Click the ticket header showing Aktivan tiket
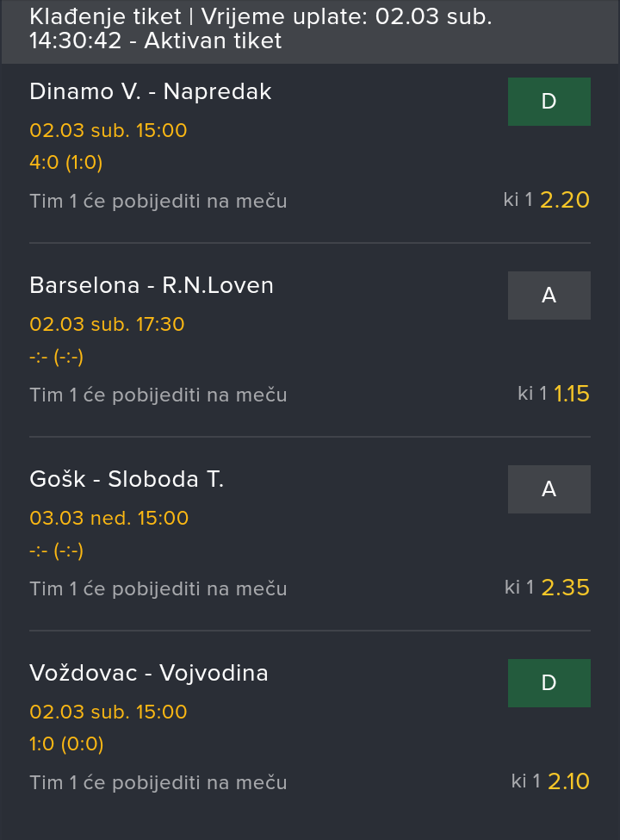This screenshot has width=620, height=840. [x=258, y=29]
